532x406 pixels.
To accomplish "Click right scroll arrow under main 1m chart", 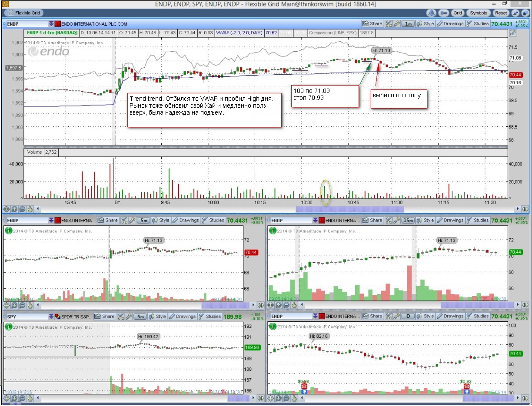I will pos(517,209).
